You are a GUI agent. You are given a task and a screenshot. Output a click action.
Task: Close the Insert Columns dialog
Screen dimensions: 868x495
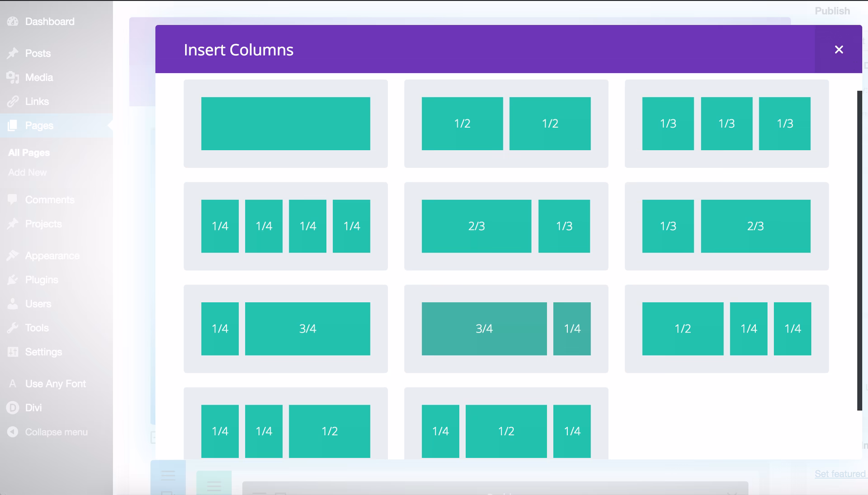[x=839, y=49]
